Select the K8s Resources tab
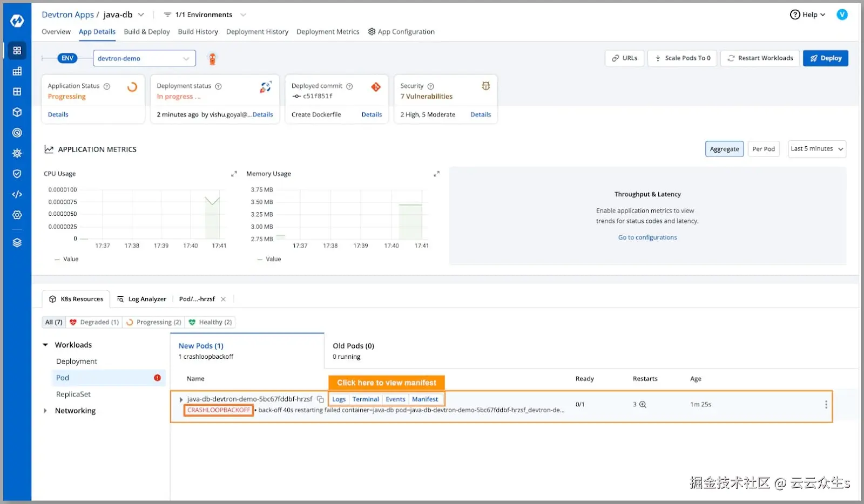 click(76, 299)
